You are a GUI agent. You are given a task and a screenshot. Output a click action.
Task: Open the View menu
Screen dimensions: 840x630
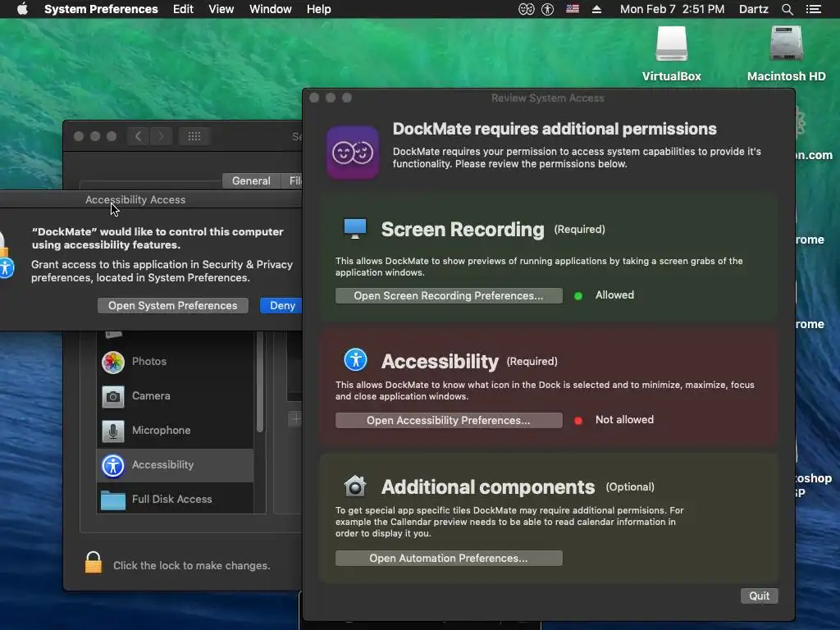[x=221, y=9]
